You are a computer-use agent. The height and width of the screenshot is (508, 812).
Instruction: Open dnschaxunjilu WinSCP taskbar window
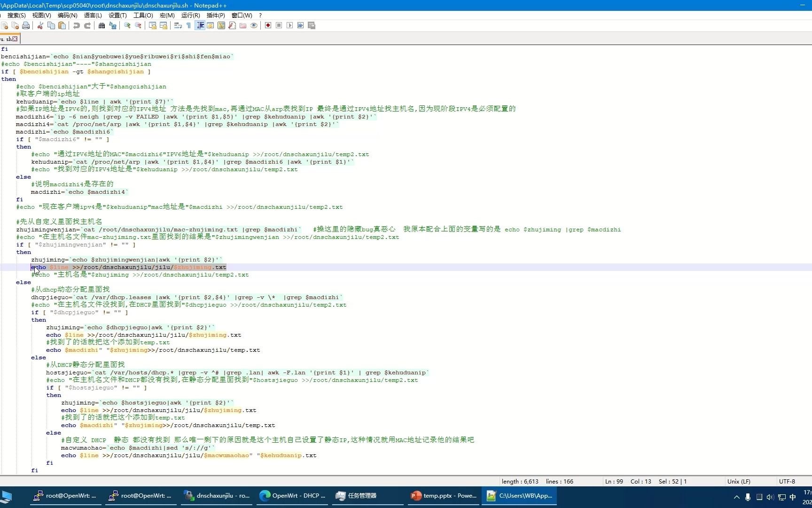click(217, 496)
